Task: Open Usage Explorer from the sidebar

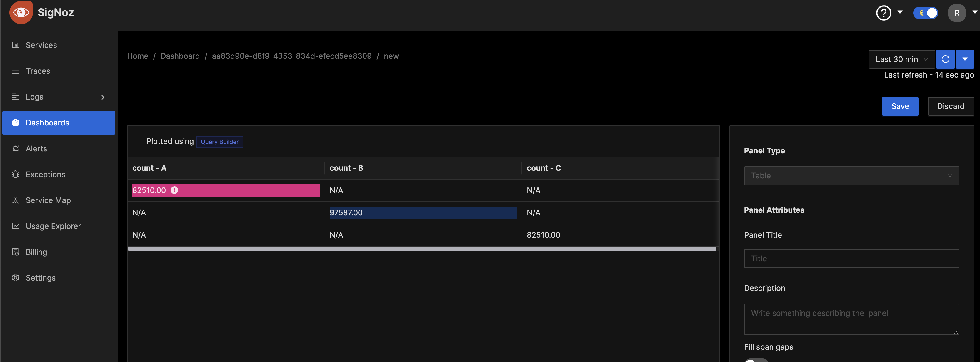Action: click(x=53, y=226)
